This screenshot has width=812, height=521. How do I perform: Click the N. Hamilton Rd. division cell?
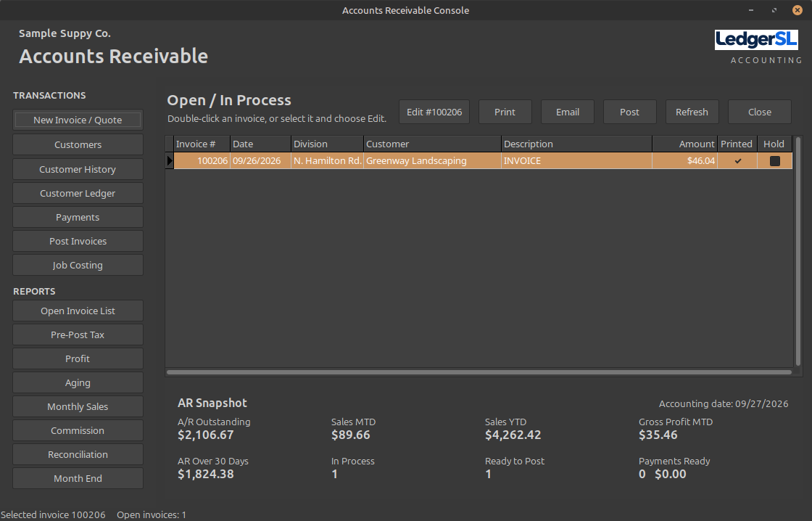coord(327,160)
